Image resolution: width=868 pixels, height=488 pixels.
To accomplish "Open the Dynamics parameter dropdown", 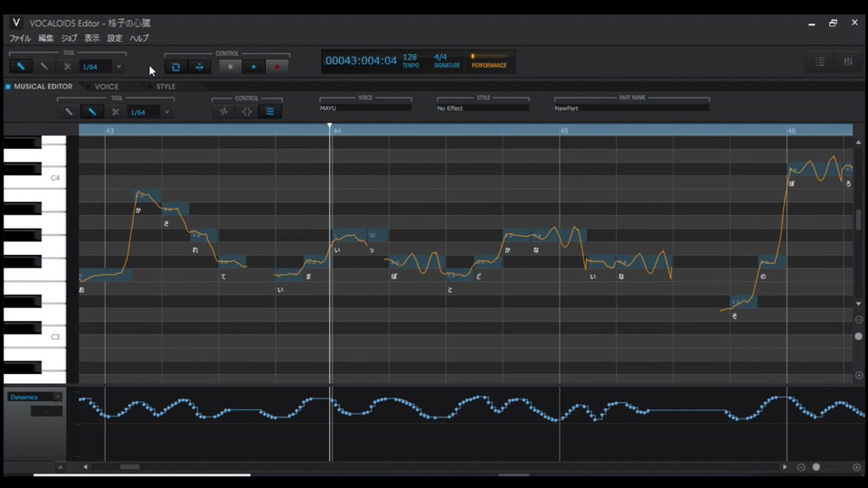I will coord(34,397).
